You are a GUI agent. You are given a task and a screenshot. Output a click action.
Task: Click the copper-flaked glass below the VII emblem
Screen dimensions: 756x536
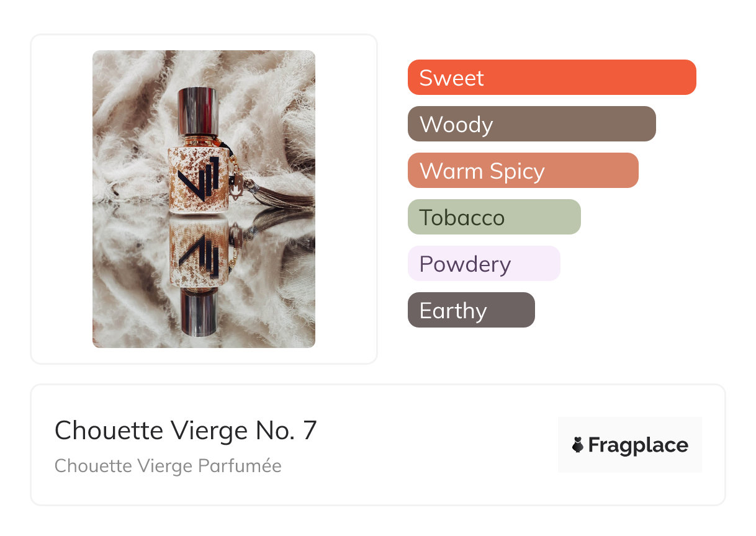click(197, 202)
